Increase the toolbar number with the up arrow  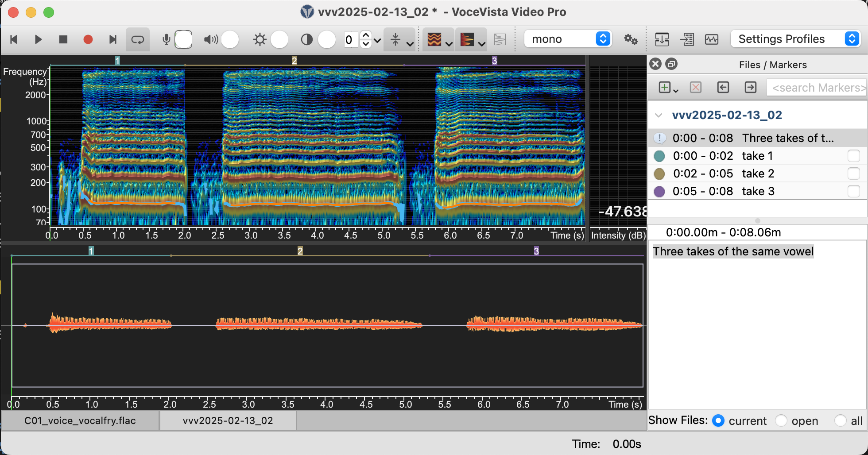tap(366, 35)
